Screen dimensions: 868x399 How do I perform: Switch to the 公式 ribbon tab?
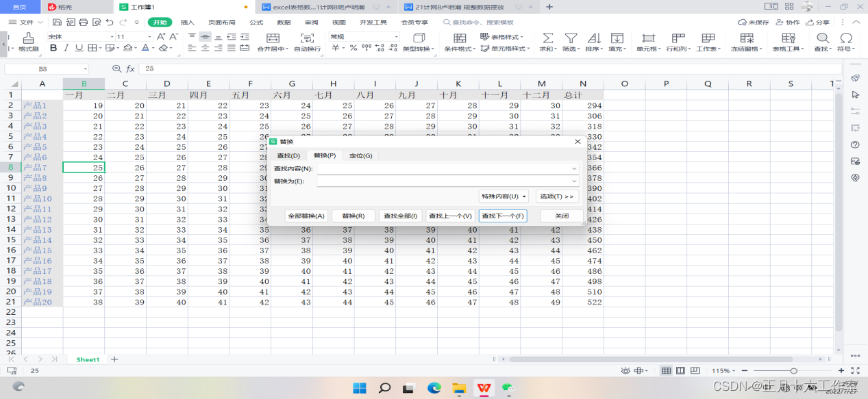256,22
